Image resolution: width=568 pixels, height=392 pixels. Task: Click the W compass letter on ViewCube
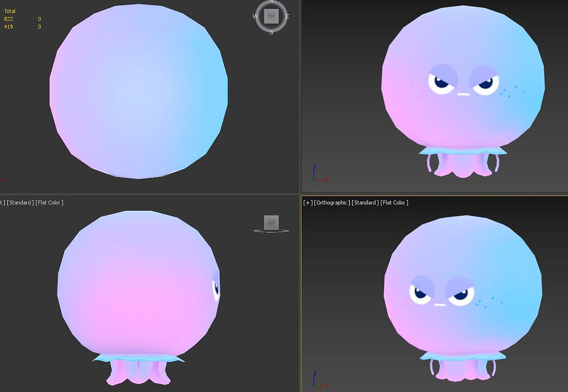click(x=256, y=16)
